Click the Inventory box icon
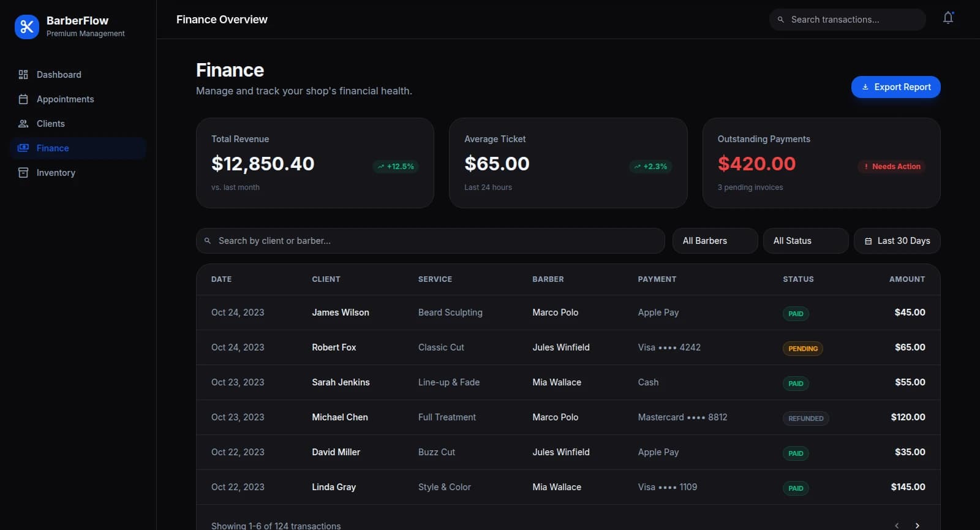Viewport: 980px width, 530px height. (23, 173)
